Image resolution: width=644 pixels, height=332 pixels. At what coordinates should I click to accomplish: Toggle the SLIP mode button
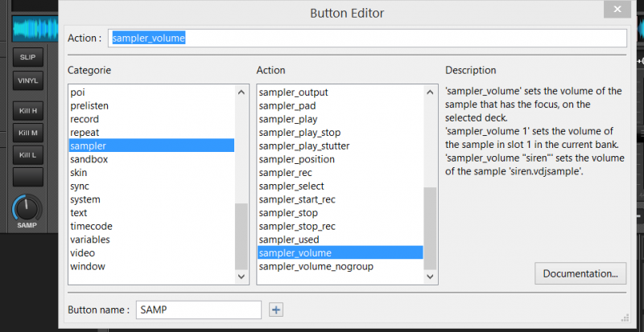click(27, 58)
